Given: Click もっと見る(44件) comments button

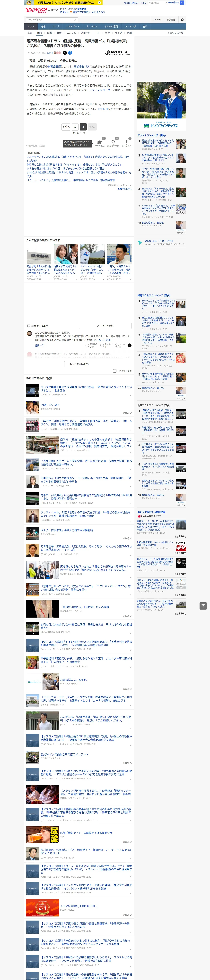Looking at the screenshot, I should (79, 364).
